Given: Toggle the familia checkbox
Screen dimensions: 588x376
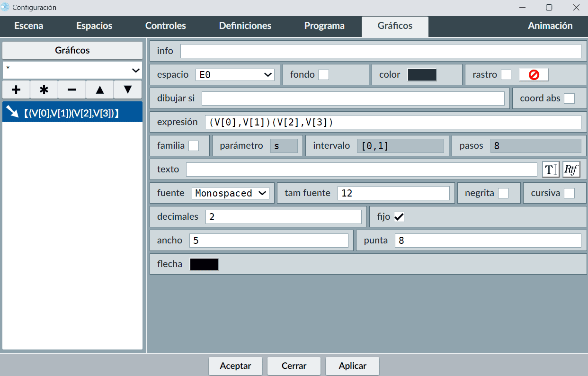Looking at the screenshot, I should point(194,146).
